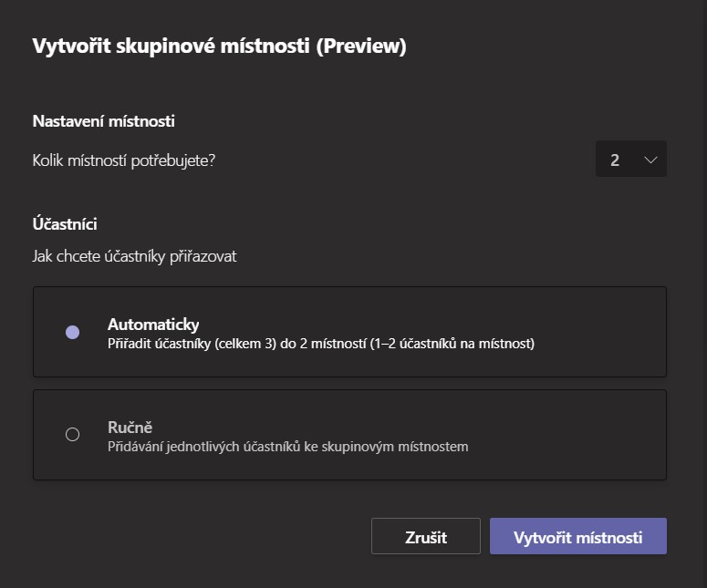Choose the Ručně option title

(x=130, y=428)
